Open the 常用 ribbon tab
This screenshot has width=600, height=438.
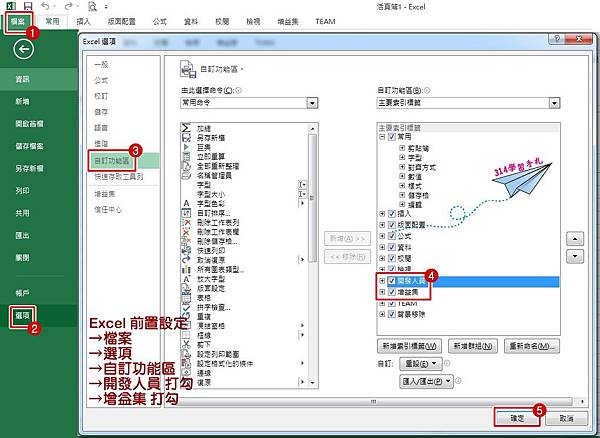[x=52, y=21]
